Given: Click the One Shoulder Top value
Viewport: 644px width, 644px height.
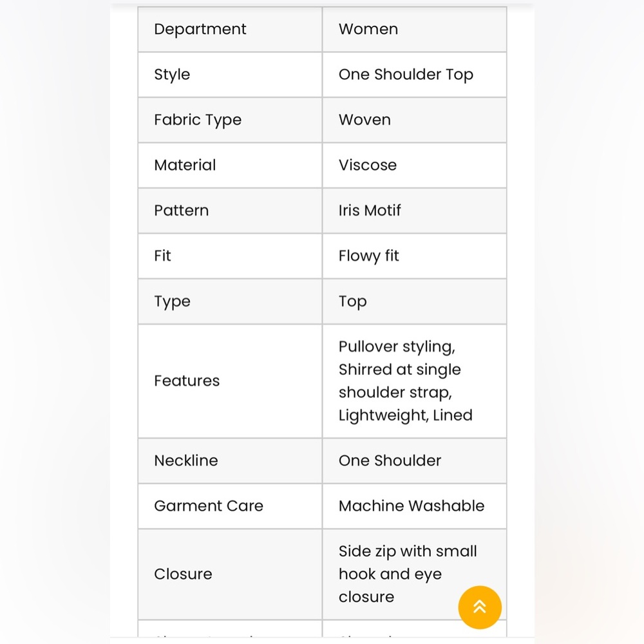Looking at the screenshot, I should (x=406, y=75).
